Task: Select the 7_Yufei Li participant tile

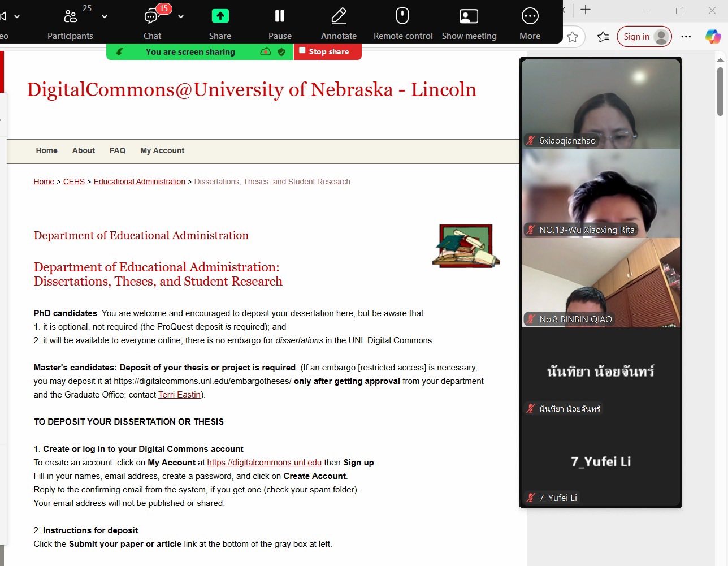Action: click(600, 461)
